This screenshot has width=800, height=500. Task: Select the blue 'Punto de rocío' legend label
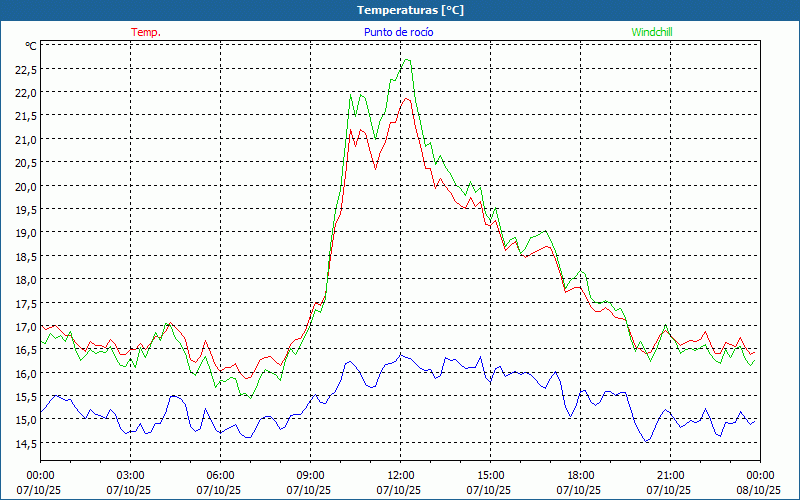[x=399, y=32]
